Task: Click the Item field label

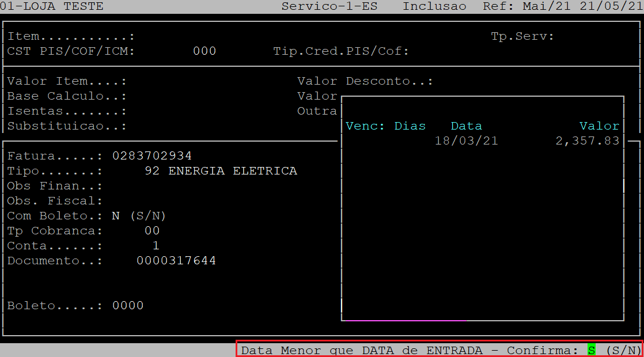Action: click(70, 36)
